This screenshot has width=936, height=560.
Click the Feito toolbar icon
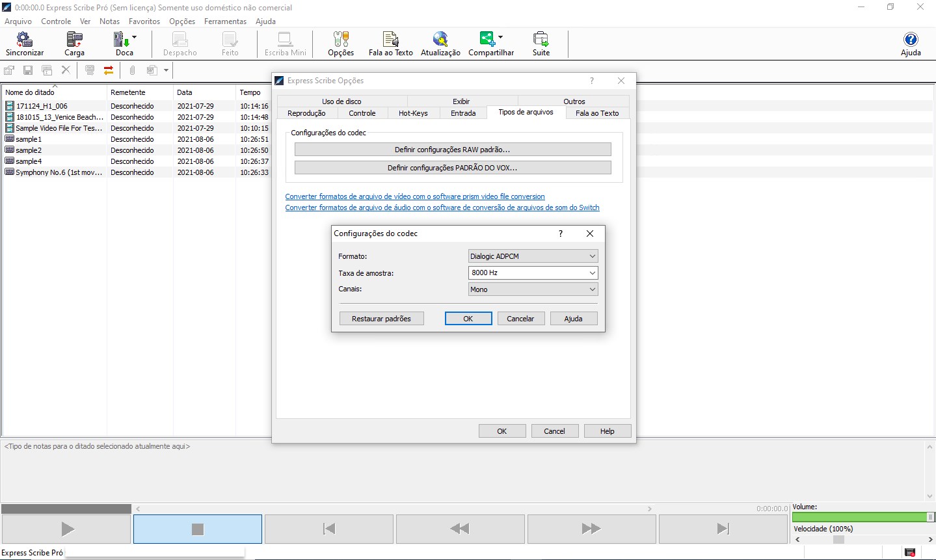tap(230, 44)
